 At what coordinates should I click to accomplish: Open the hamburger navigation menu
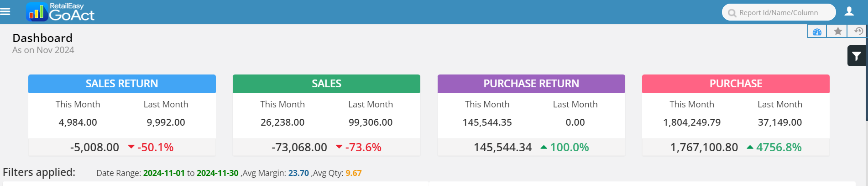pyautogui.click(x=5, y=11)
